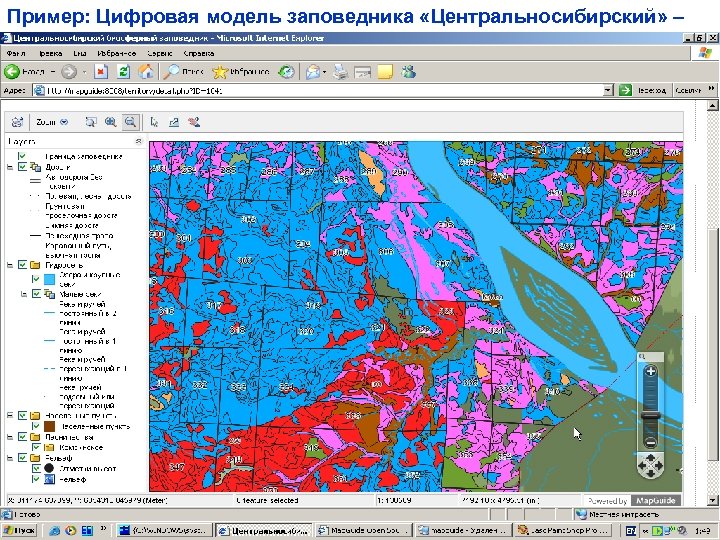Select the zoom out magnifier tool
The height and width of the screenshot is (540, 720).
(x=130, y=122)
